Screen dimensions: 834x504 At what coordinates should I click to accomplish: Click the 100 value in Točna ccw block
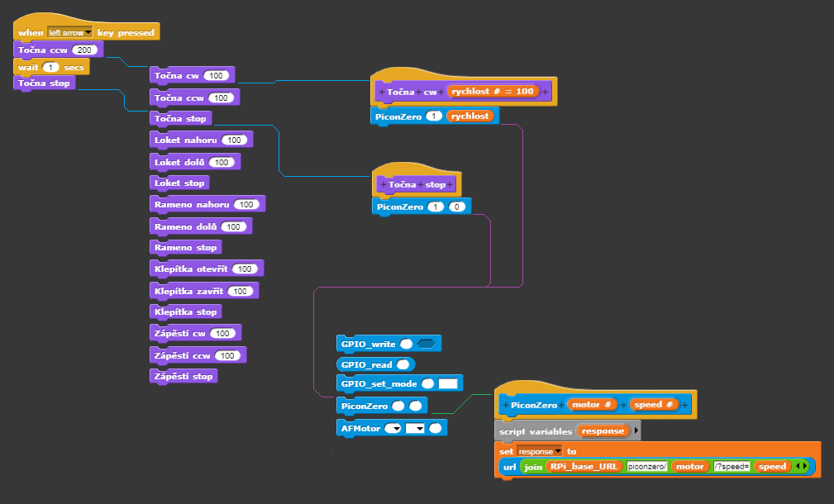point(221,97)
